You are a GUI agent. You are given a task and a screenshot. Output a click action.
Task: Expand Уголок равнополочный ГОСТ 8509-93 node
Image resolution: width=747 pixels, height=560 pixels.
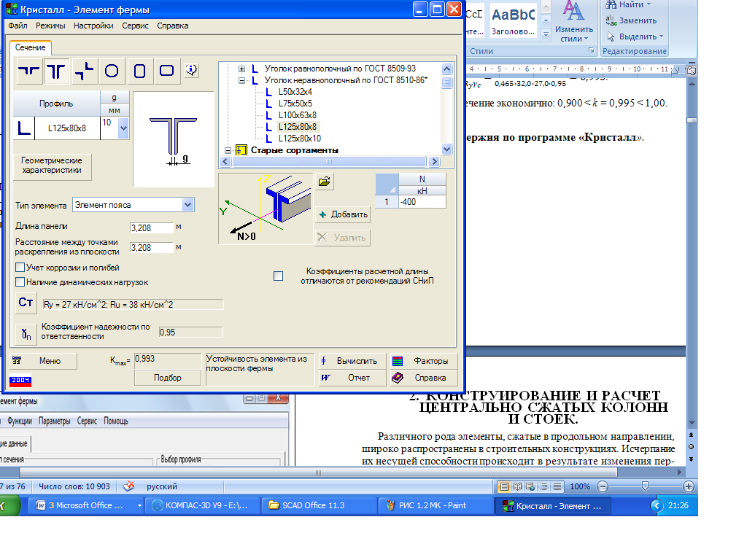pyautogui.click(x=242, y=69)
